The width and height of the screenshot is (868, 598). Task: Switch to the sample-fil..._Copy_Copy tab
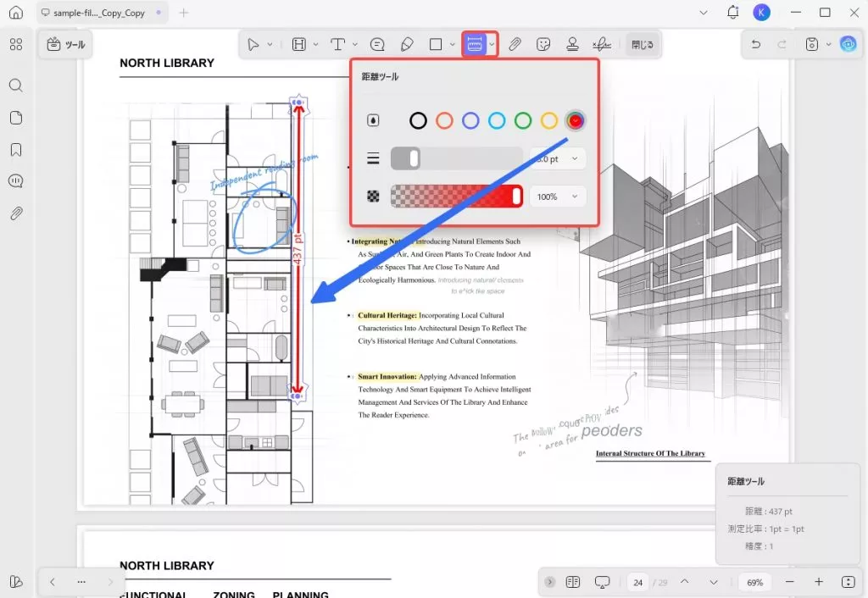pos(100,12)
